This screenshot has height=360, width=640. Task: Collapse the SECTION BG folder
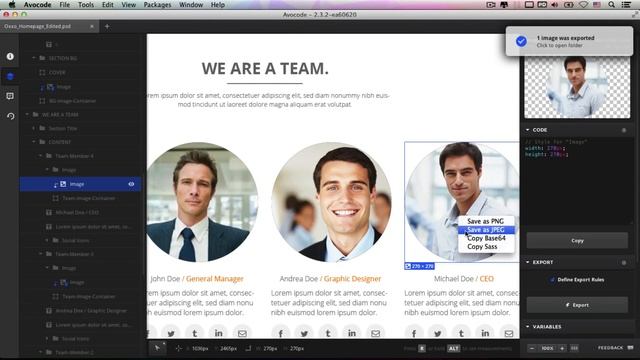pyautogui.click(x=34, y=58)
